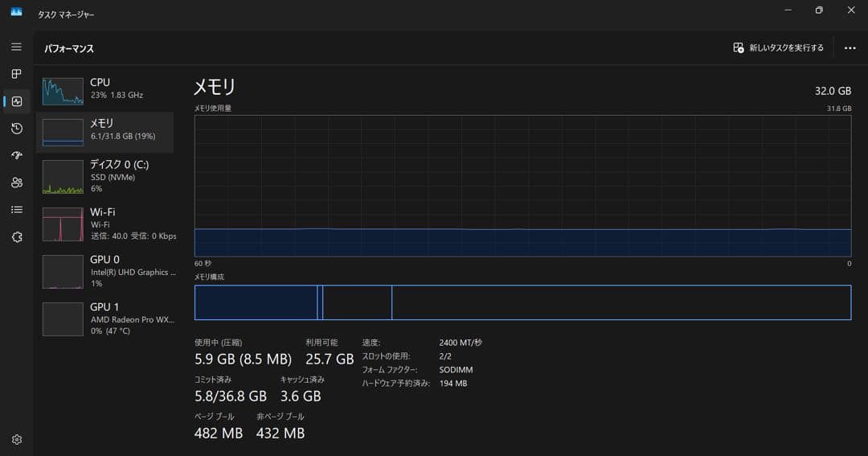Viewport: 868px width, 456px height.
Task: Restore down the Task Manager window
Action: tap(818, 10)
